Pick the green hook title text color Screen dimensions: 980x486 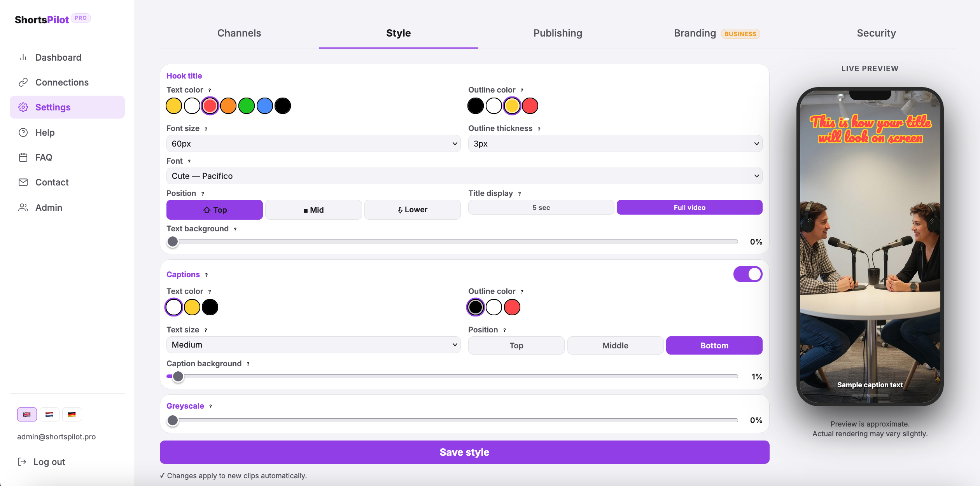[247, 106]
